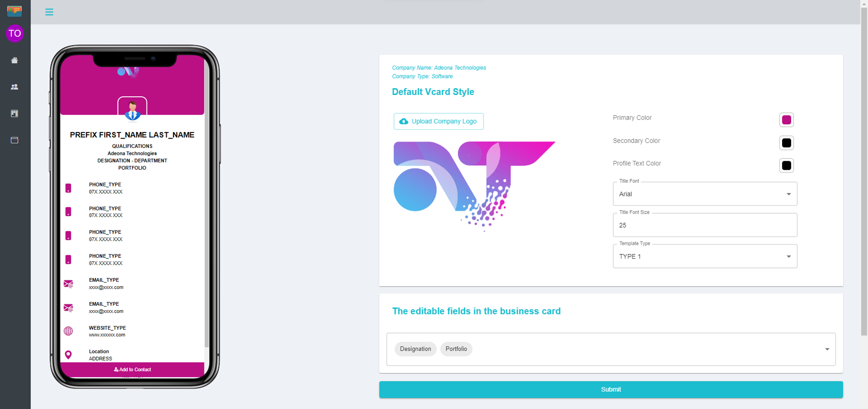Click the app logo at top left
868x409 pixels.
[x=14, y=10]
